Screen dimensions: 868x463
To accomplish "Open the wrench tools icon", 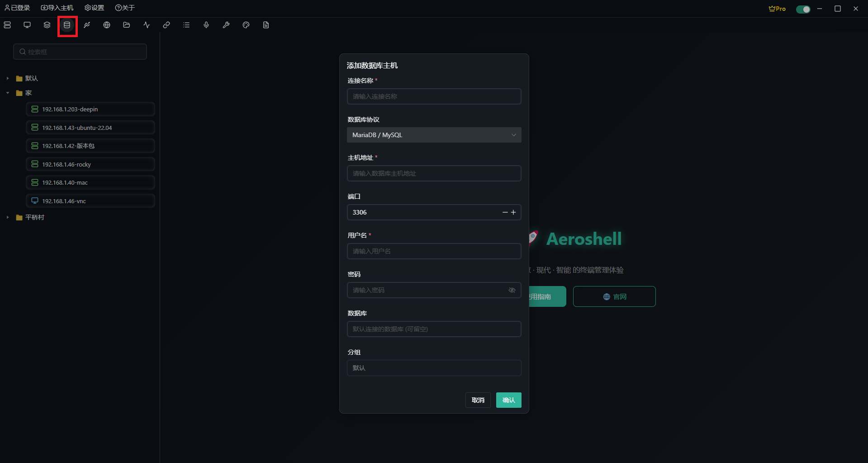I will tap(226, 25).
